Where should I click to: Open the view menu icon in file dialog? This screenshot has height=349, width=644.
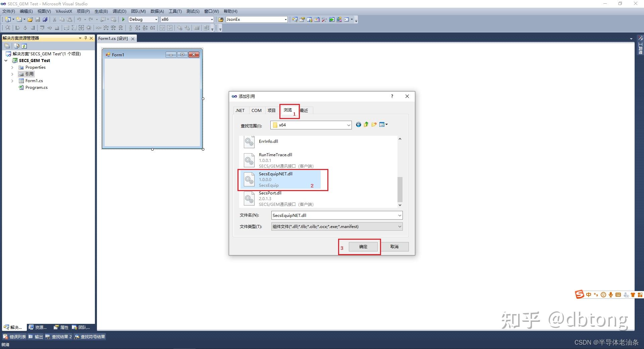coord(383,125)
